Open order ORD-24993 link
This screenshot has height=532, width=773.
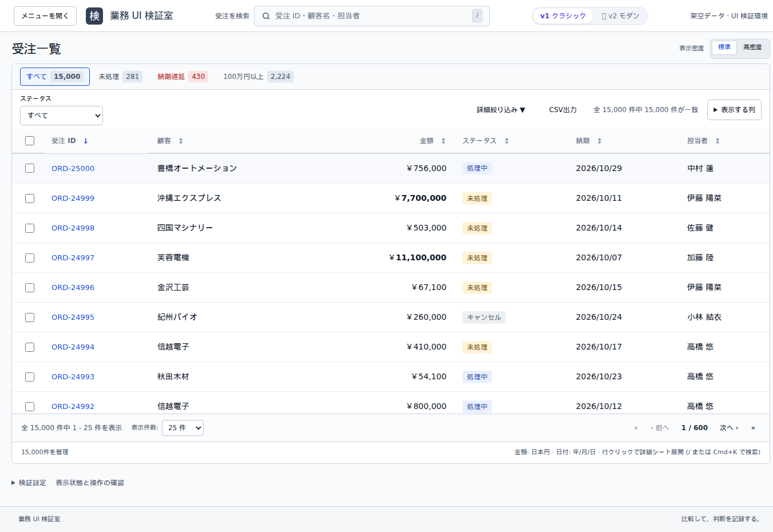73,376
